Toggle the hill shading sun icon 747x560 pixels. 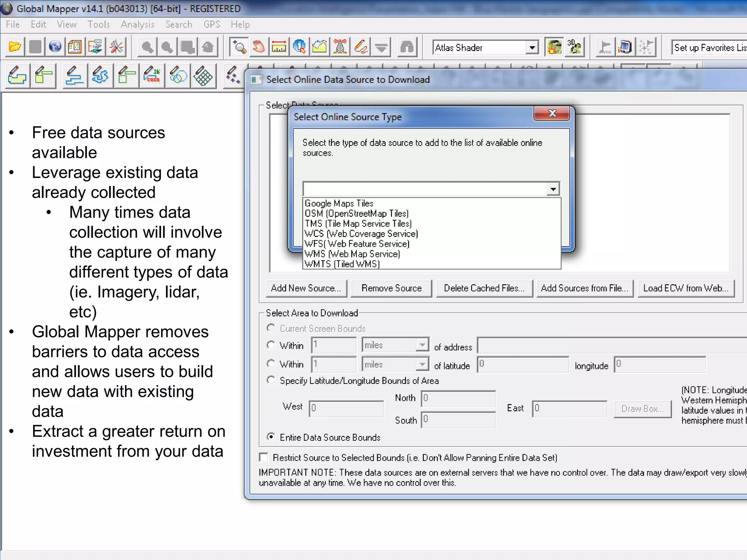(x=554, y=47)
